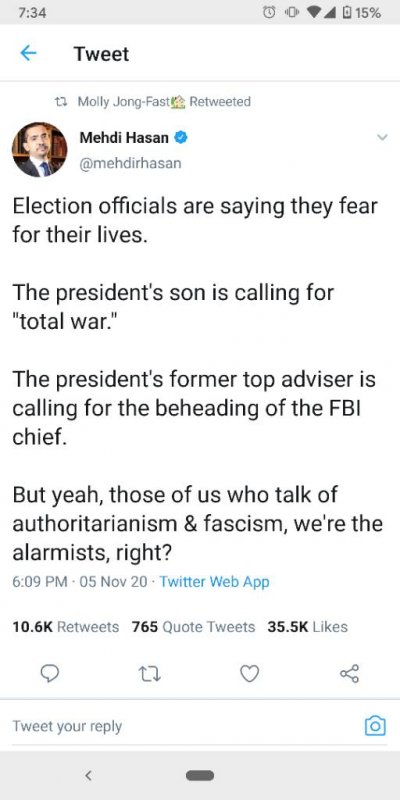Tap the camera icon in reply bar

[x=375, y=725]
